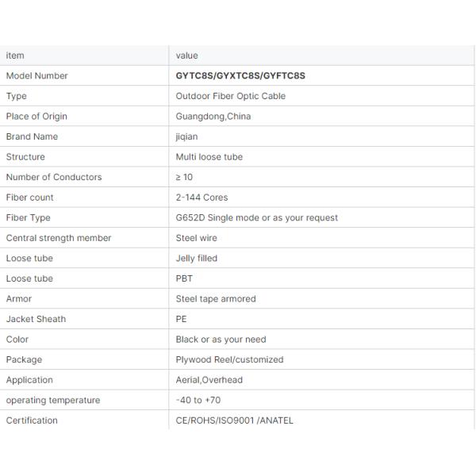Click the '-40 to +70' temperature value
Screen dimensions: 476x476
point(198,401)
